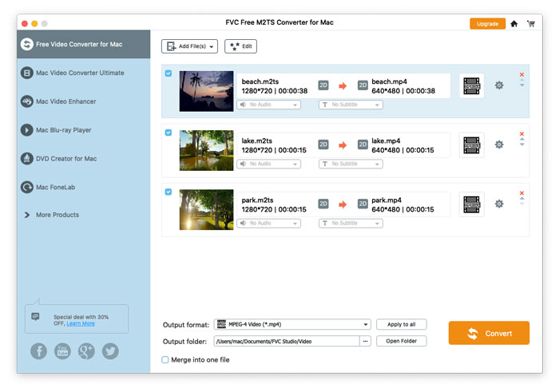Open format film icon for lake.mp4
The height and width of the screenshot is (392, 559).
click(x=472, y=145)
